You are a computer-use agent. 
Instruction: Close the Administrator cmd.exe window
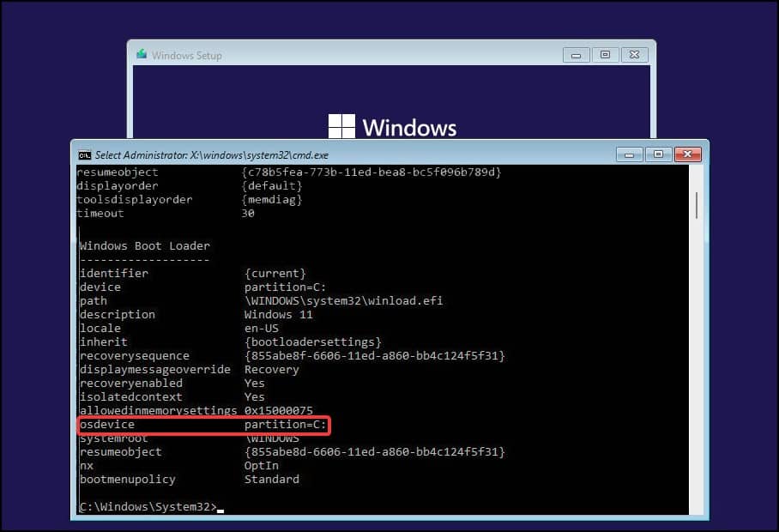click(x=687, y=154)
